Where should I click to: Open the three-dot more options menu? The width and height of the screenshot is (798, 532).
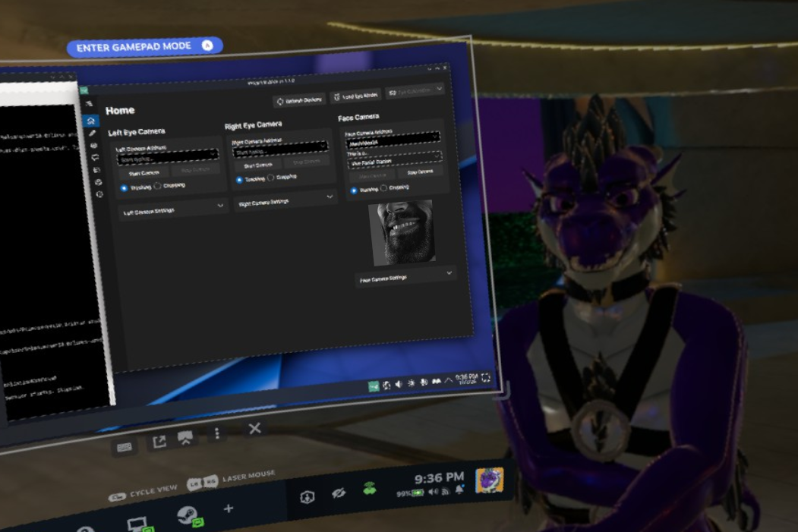pos(217,433)
